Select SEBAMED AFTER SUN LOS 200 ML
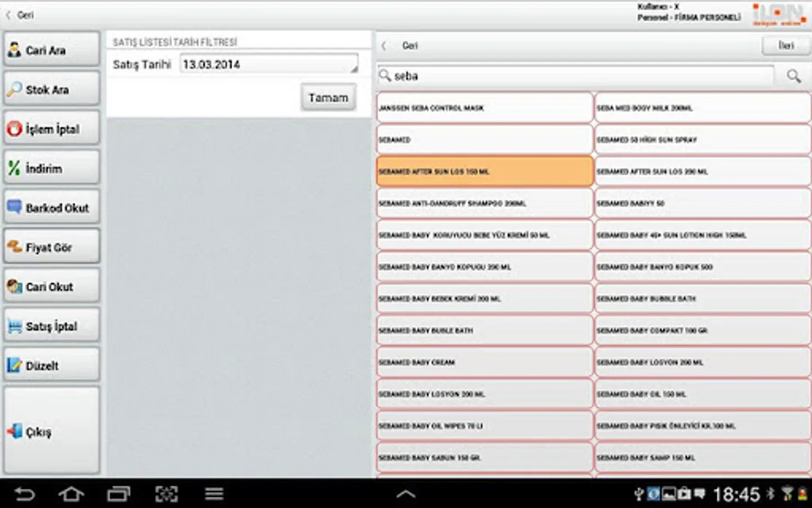 (703, 172)
